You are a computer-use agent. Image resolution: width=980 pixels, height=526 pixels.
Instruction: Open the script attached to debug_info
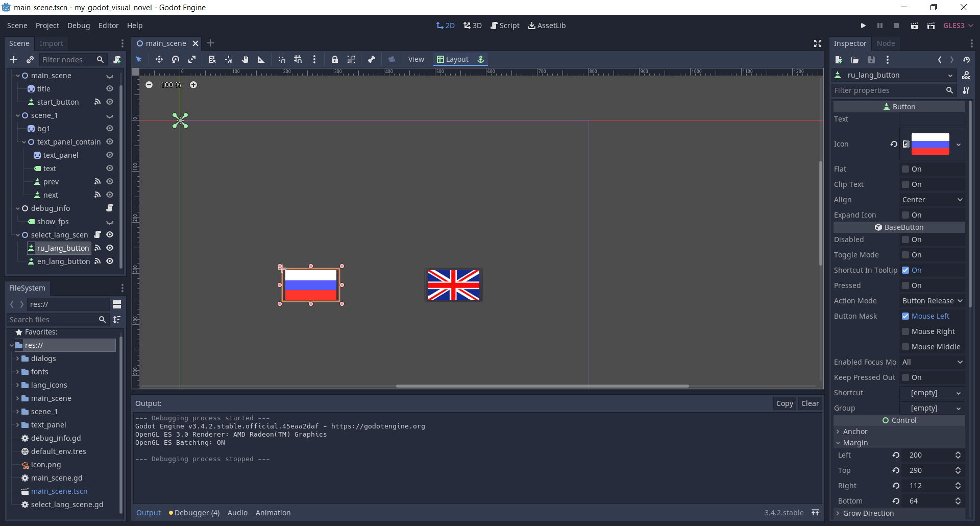point(110,208)
